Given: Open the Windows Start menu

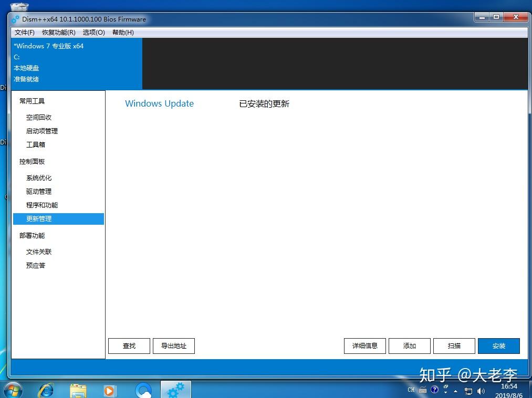Looking at the screenshot, I should pyautogui.click(x=12, y=390).
